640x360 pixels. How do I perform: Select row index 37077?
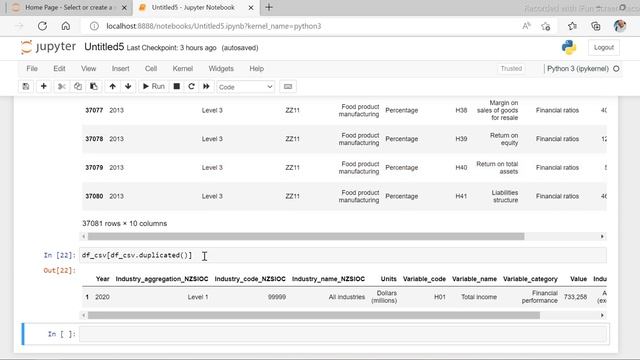click(94, 110)
